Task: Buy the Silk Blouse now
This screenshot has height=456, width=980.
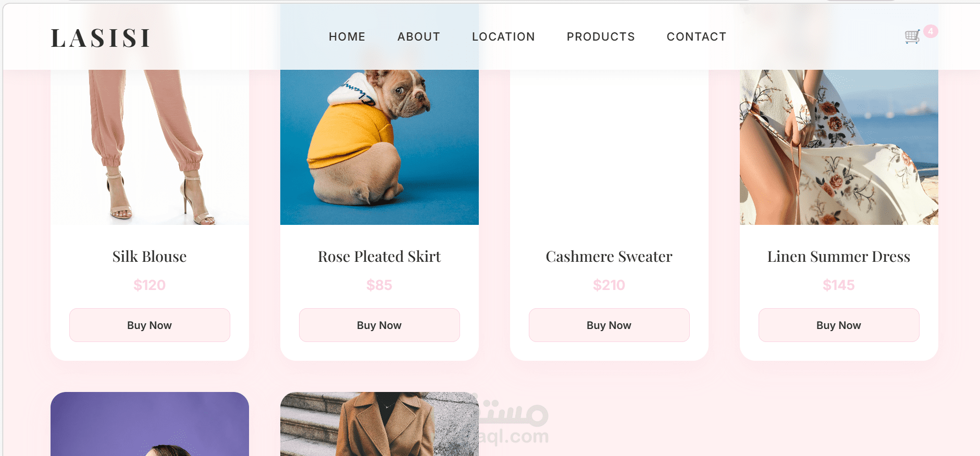Action: pyautogui.click(x=150, y=325)
